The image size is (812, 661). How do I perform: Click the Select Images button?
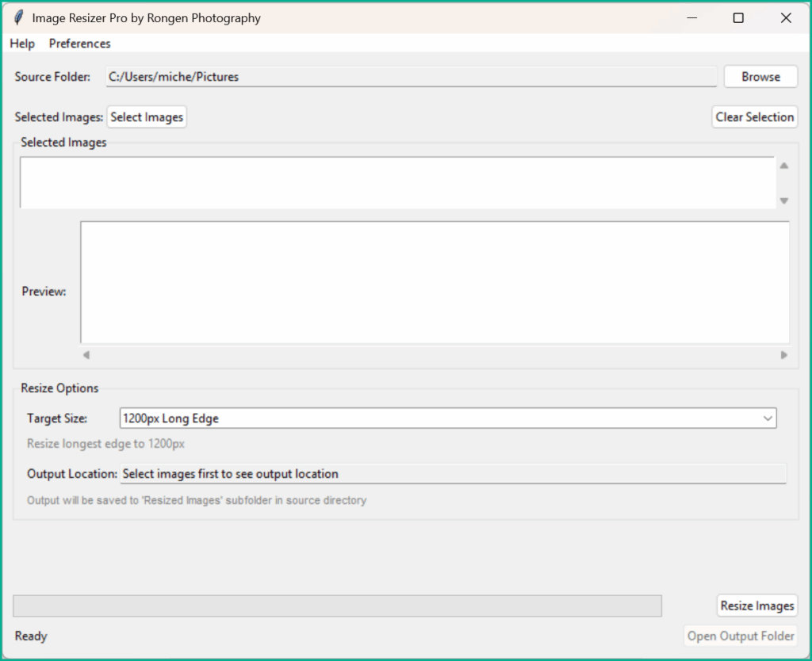click(x=147, y=117)
